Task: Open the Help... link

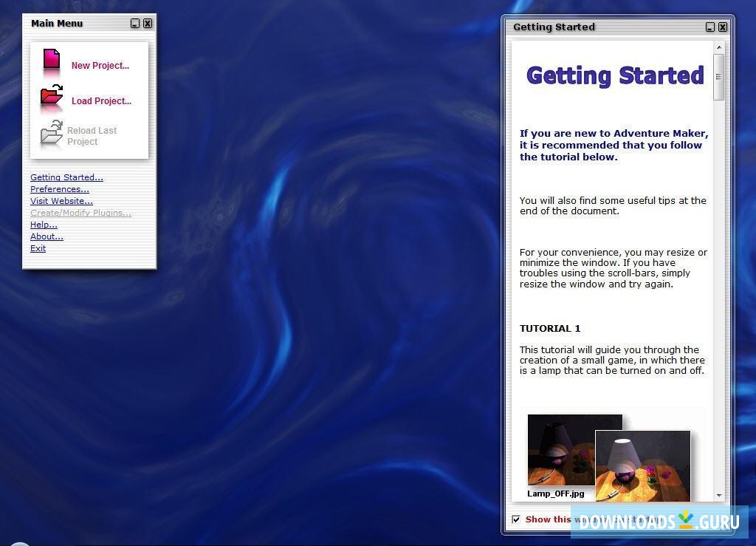Action: 44,225
